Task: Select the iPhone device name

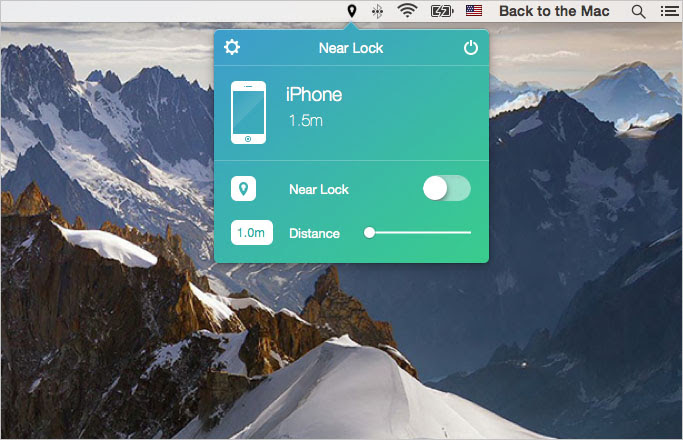Action: pyautogui.click(x=314, y=95)
